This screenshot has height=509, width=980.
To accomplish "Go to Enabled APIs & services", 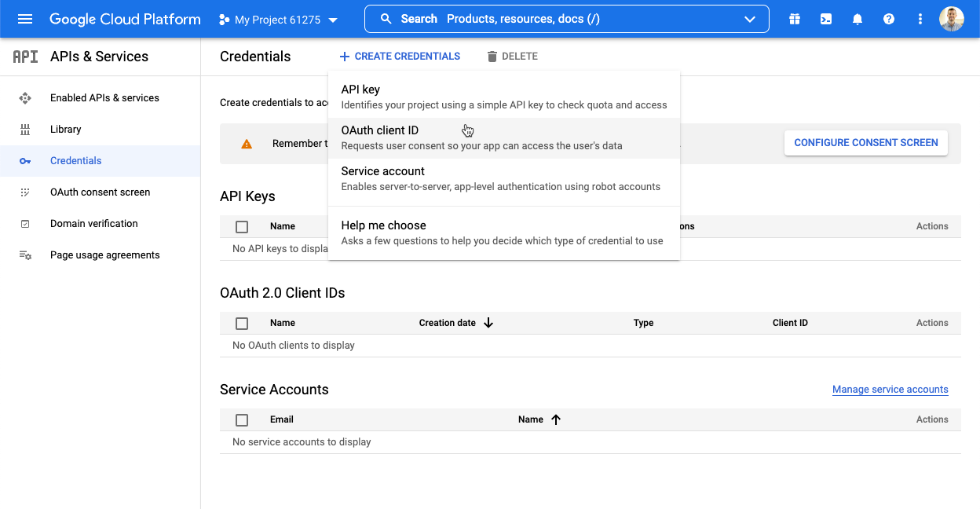I will 104,98.
